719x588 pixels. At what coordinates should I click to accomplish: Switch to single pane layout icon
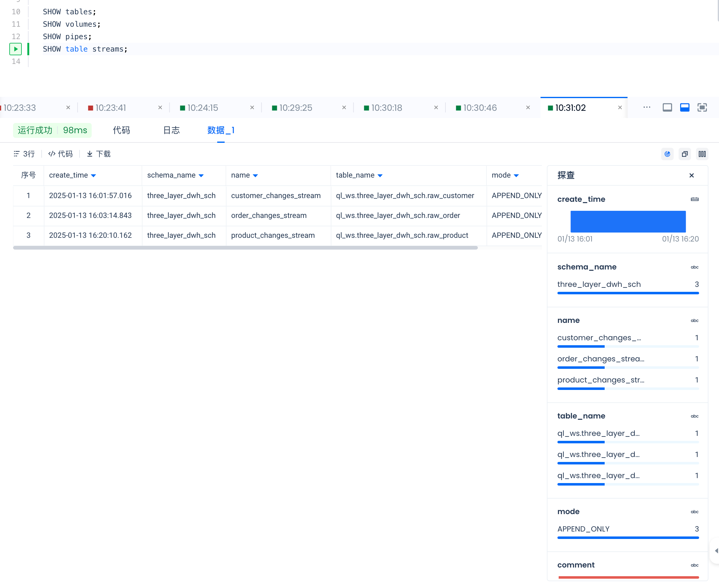tap(667, 108)
